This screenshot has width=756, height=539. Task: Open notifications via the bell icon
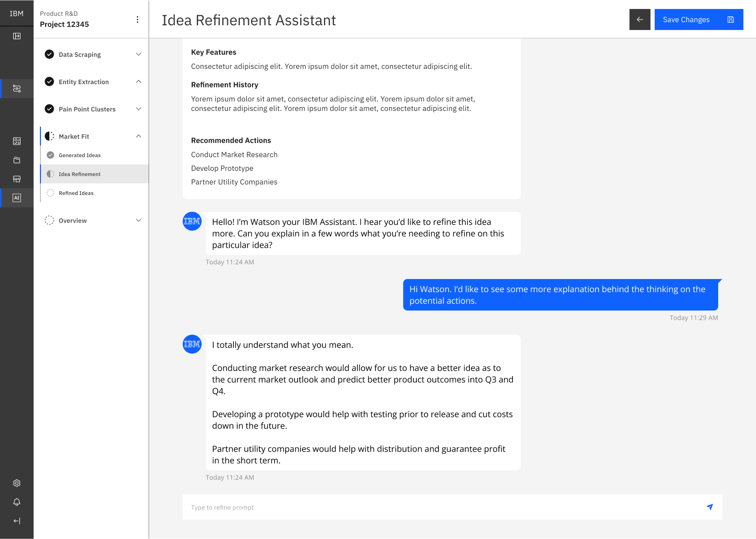16,502
